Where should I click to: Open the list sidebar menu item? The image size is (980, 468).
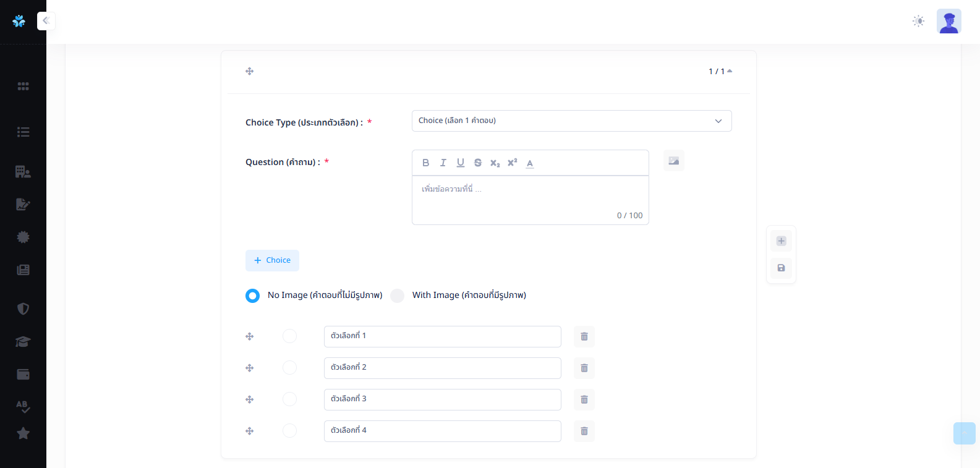pyautogui.click(x=23, y=132)
